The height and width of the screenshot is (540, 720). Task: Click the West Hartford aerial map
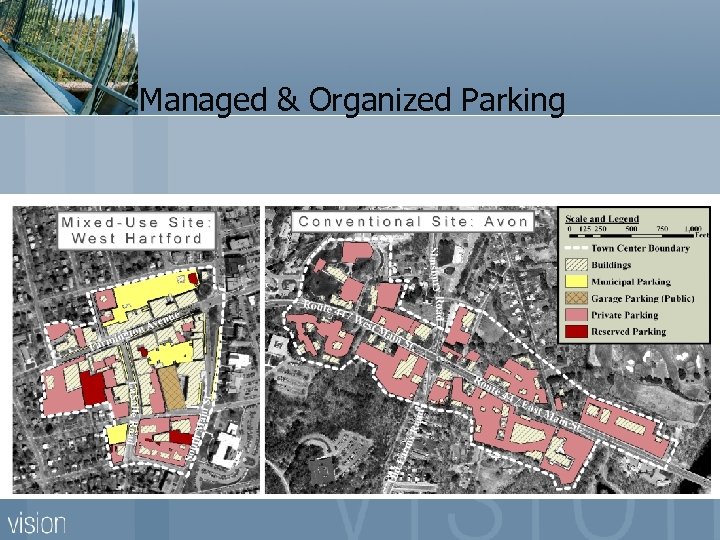(x=136, y=350)
